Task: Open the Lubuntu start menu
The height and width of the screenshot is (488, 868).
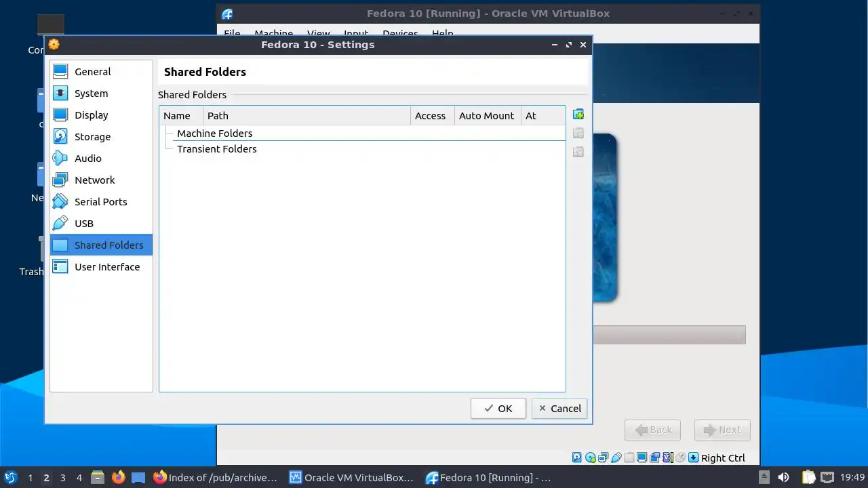Action: click(10, 477)
